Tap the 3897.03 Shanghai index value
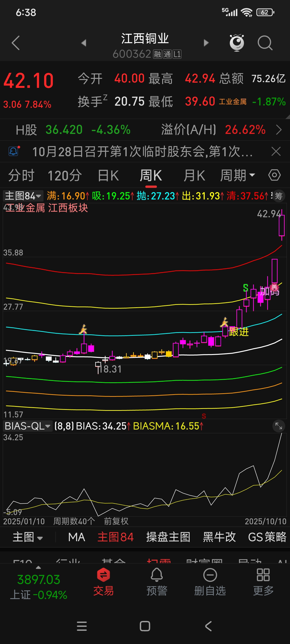The height and width of the screenshot is (644, 290). click(39, 579)
